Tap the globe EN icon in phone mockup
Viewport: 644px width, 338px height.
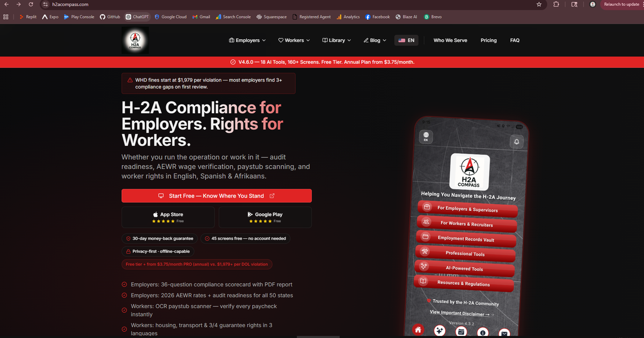426,136
